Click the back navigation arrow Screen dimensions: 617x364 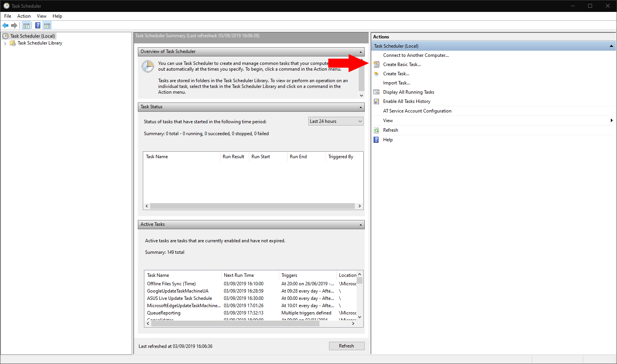[5, 25]
